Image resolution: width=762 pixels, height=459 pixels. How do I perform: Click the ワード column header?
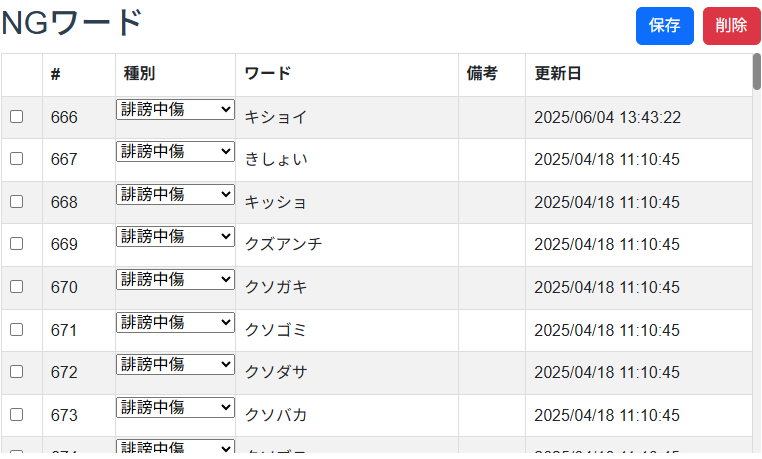[267, 74]
